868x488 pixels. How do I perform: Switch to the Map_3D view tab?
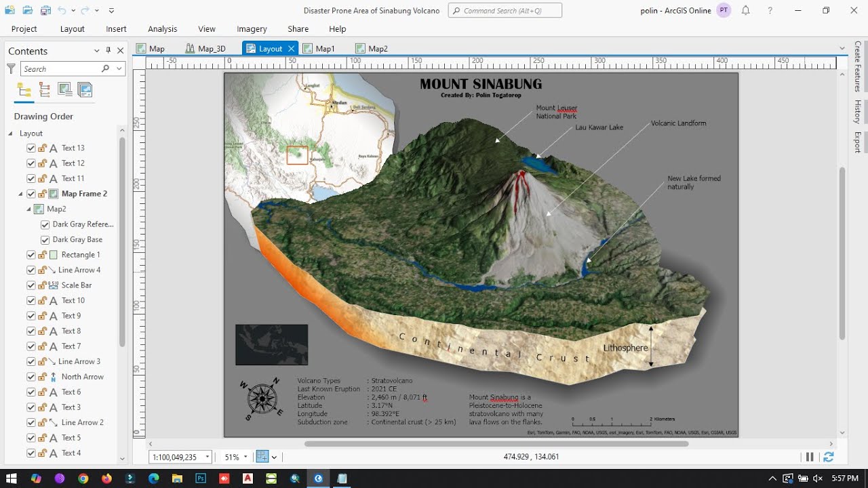pyautogui.click(x=205, y=49)
